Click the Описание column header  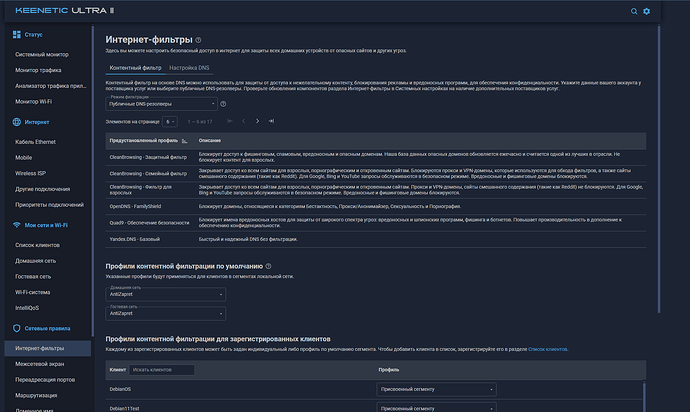point(209,141)
